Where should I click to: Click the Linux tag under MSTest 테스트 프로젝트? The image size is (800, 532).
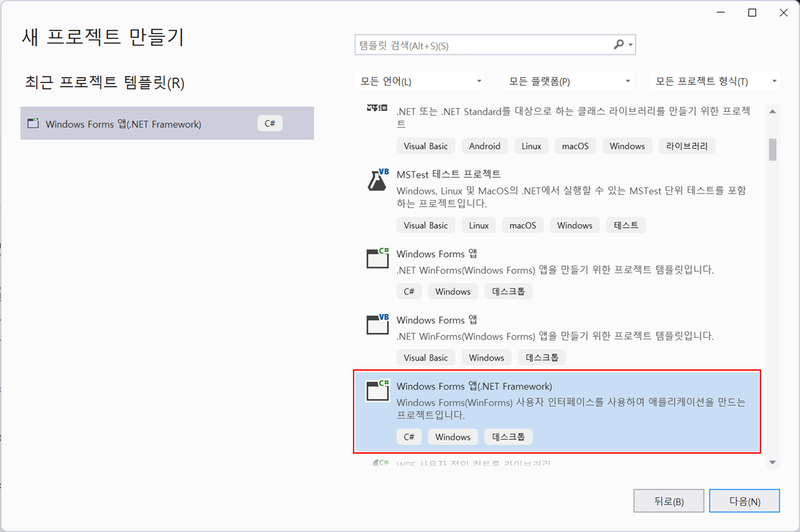(x=479, y=225)
